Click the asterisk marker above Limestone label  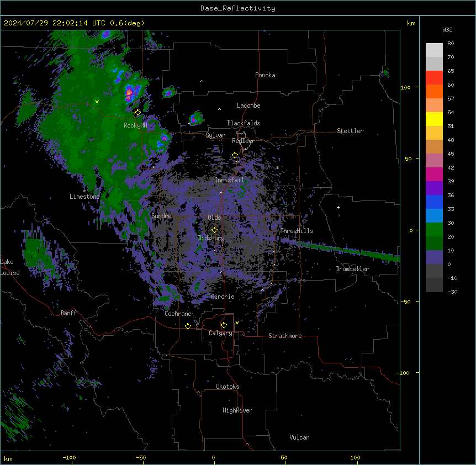[84, 191]
